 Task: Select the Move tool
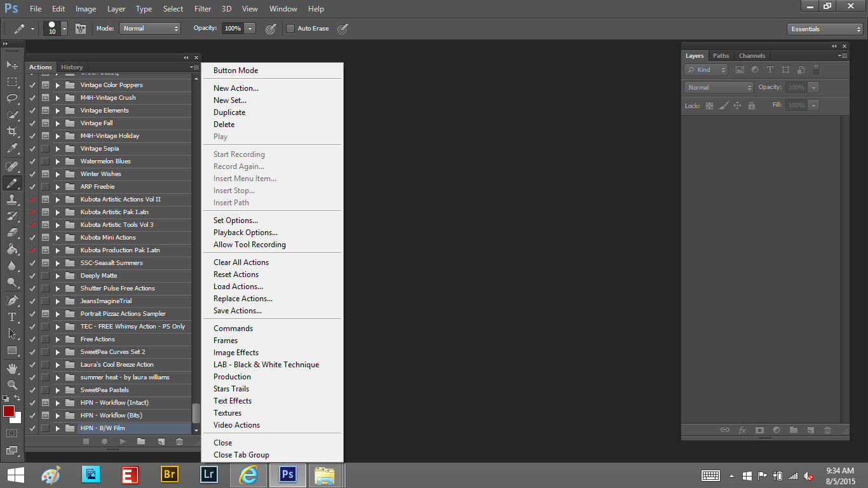12,65
